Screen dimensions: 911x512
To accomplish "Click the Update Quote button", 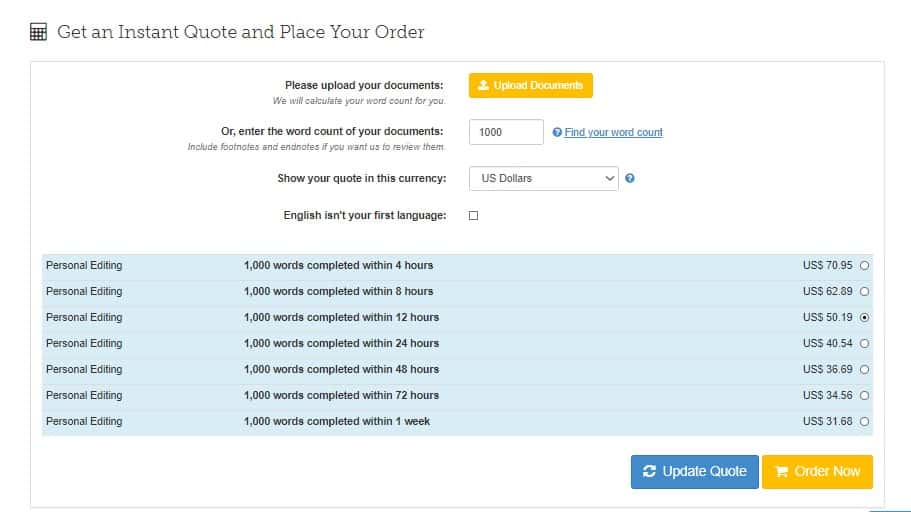I will click(x=695, y=472).
